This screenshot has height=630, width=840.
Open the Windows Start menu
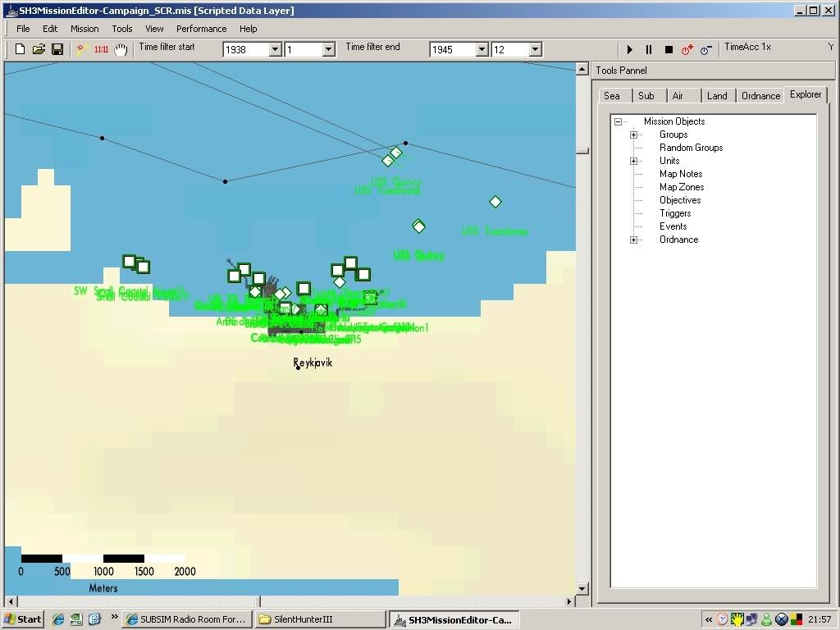[22, 619]
